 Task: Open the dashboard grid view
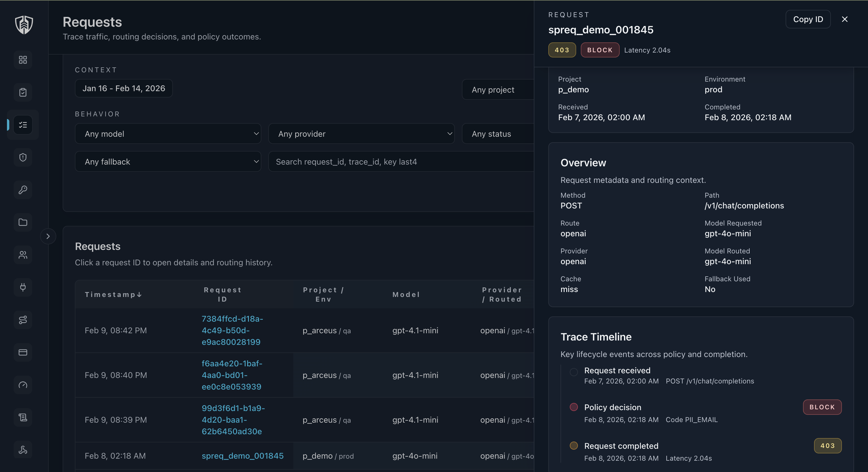tap(23, 60)
